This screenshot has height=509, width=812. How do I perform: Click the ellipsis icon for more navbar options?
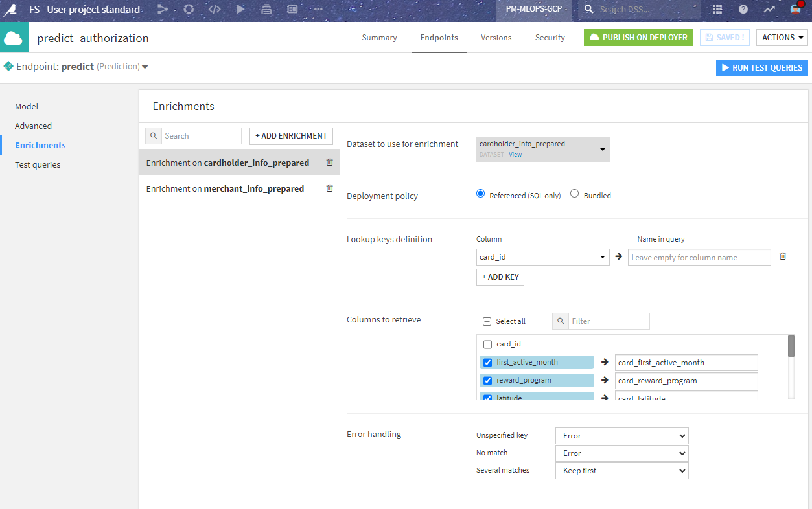pyautogui.click(x=318, y=9)
